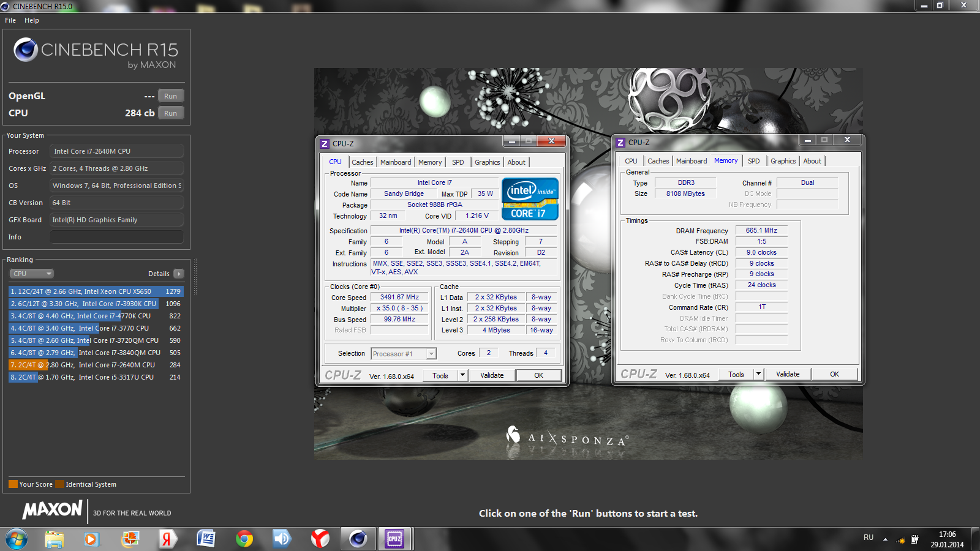This screenshot has width=980, height=551.
Task: Click the Processor field in Your System
Action: 116,151
